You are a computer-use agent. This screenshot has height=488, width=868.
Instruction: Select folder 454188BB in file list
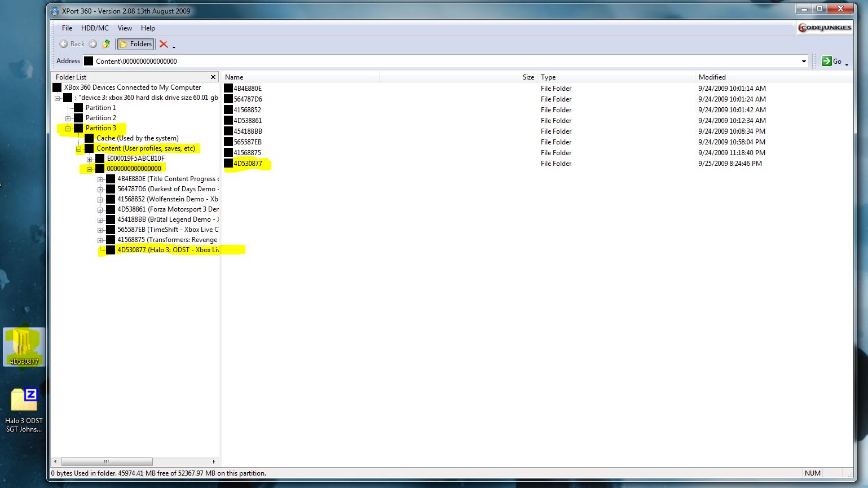click(x=248, y=131)
